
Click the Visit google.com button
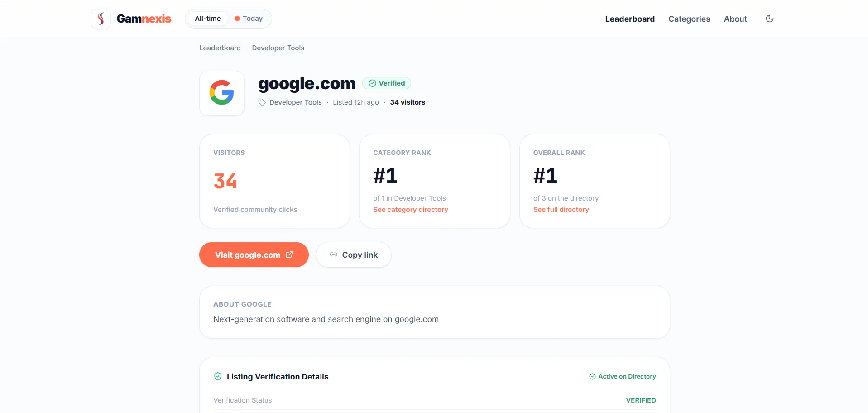tap(254, 255)
